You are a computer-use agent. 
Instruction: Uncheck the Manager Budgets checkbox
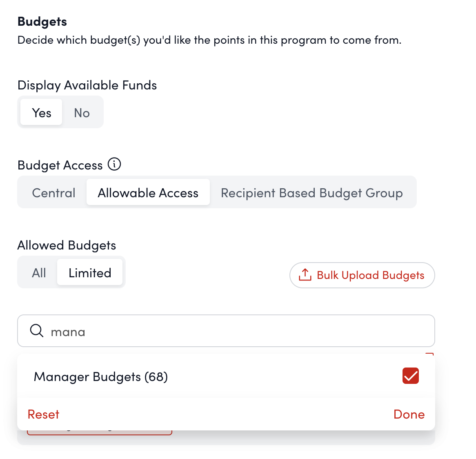(410, 376)
